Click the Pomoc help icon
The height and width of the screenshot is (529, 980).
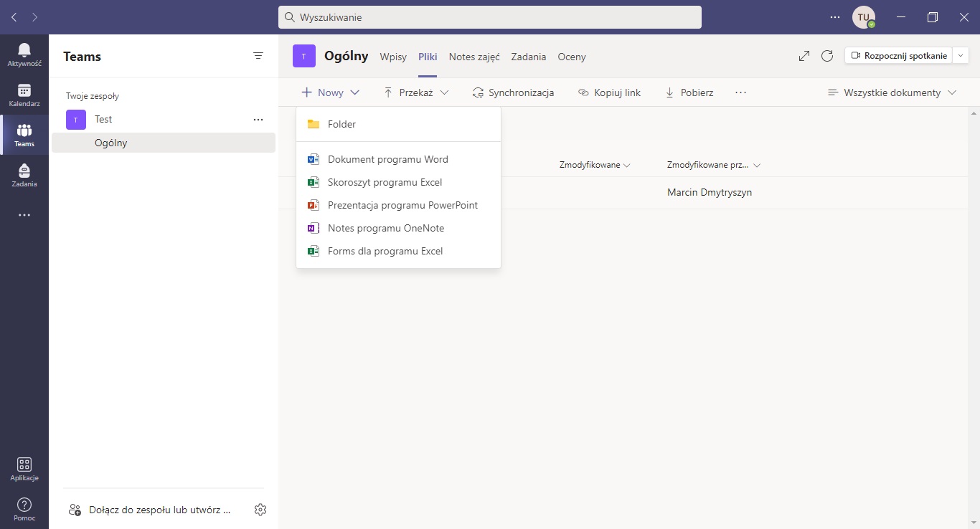point(24,509)
